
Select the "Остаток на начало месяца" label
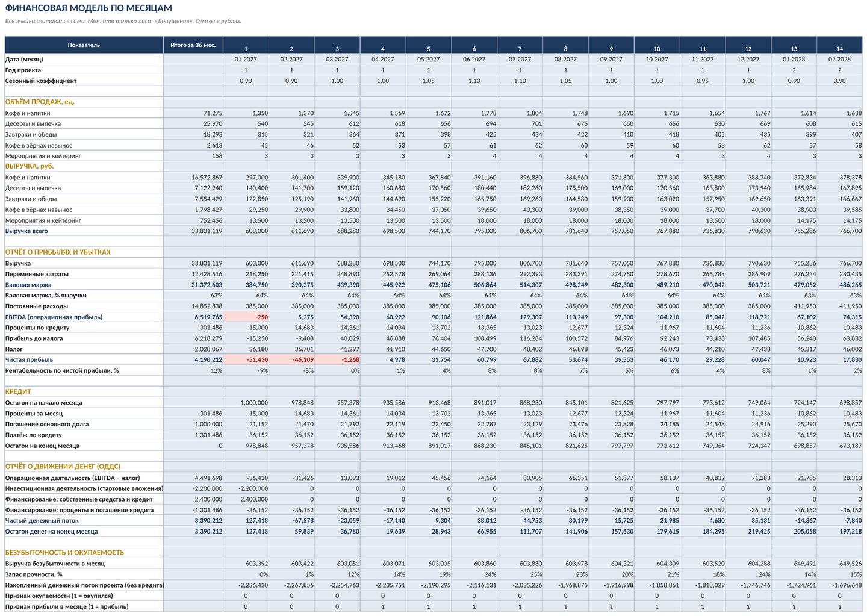pyautogui.click(x=44, y=403)
